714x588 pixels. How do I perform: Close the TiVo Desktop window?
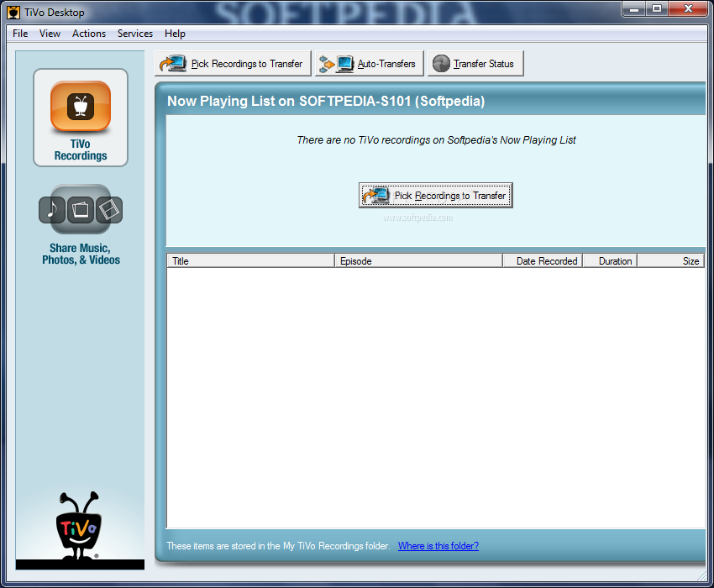click(689, 9)
